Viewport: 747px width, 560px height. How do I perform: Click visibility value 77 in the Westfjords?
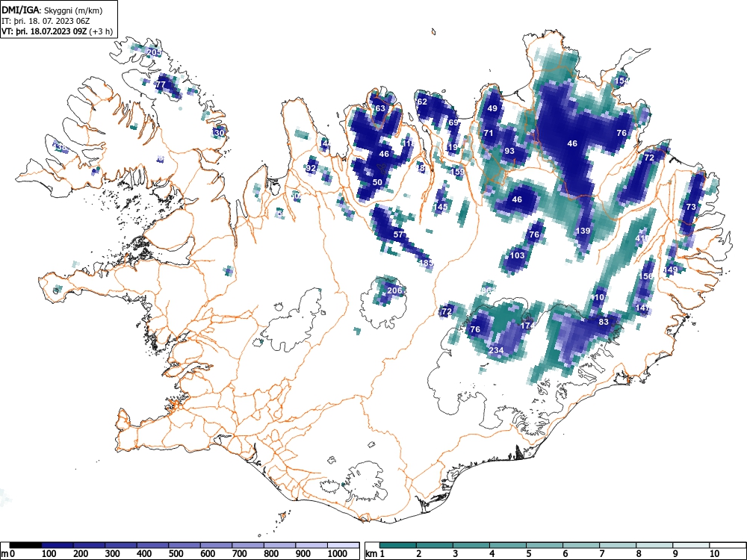pyautogui.click(x=161, y=85)
